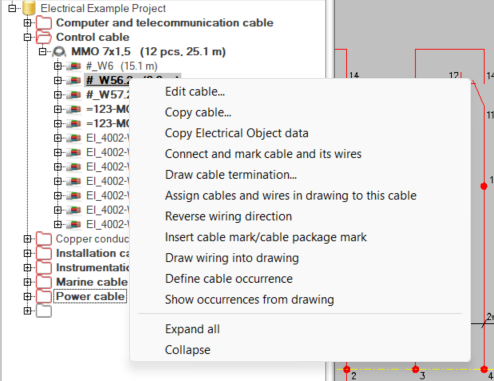Click the MMO 7x1.5 cable reel icon

[x=59, y=52]
